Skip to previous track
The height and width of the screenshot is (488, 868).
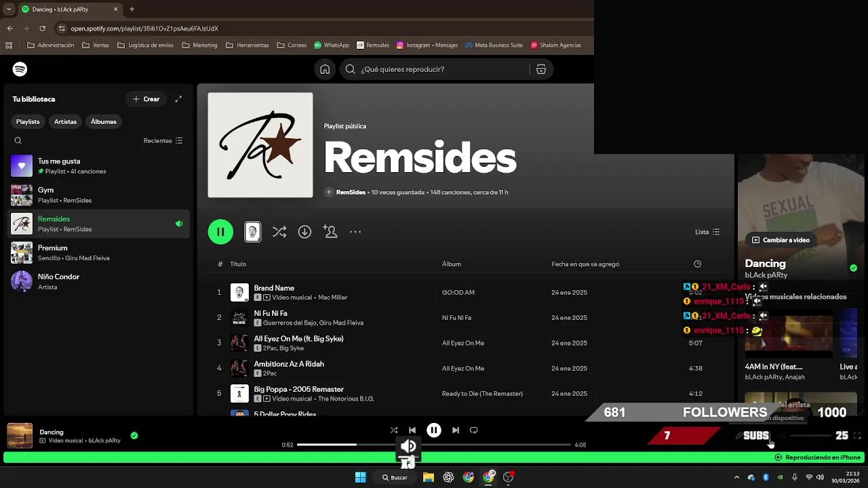(412, 430)
